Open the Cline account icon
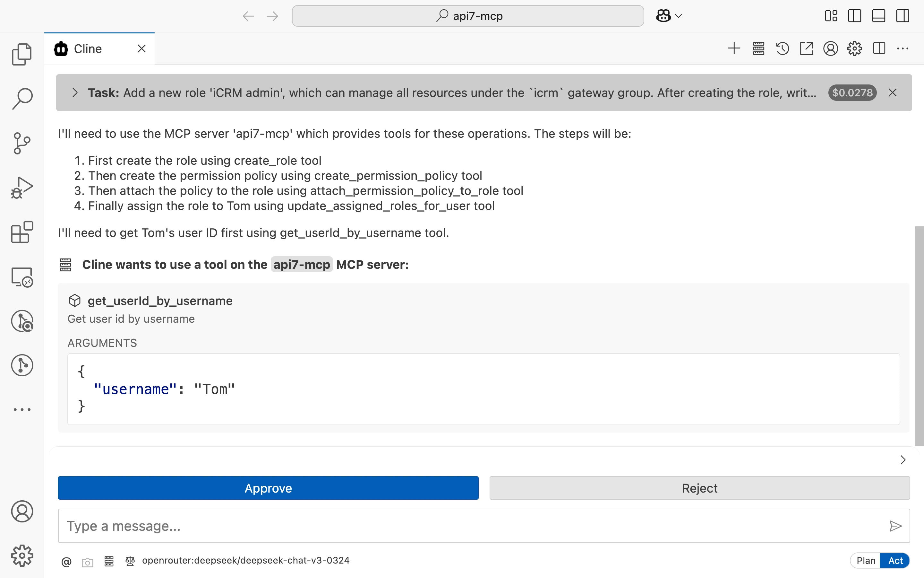This screenshot has height=578, width=924. tap(830, 48)
